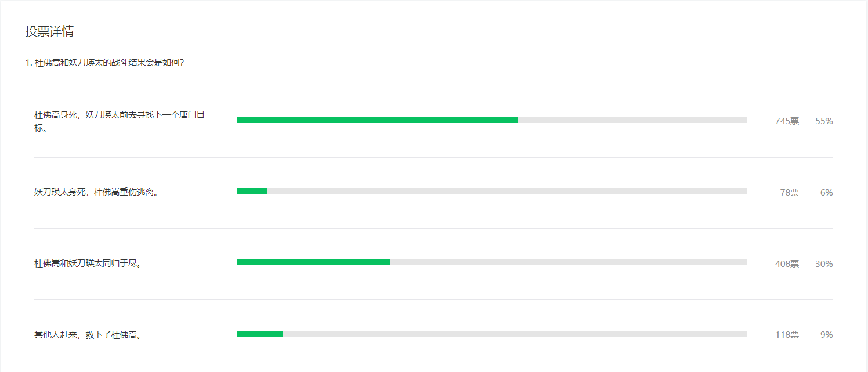Click the 118票 vote count

click(787, 334)
